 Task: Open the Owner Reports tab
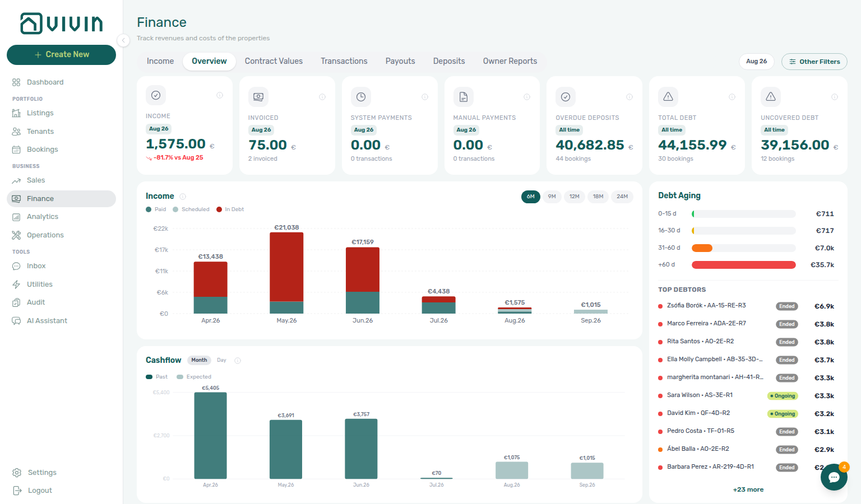[x=510, y=61]
